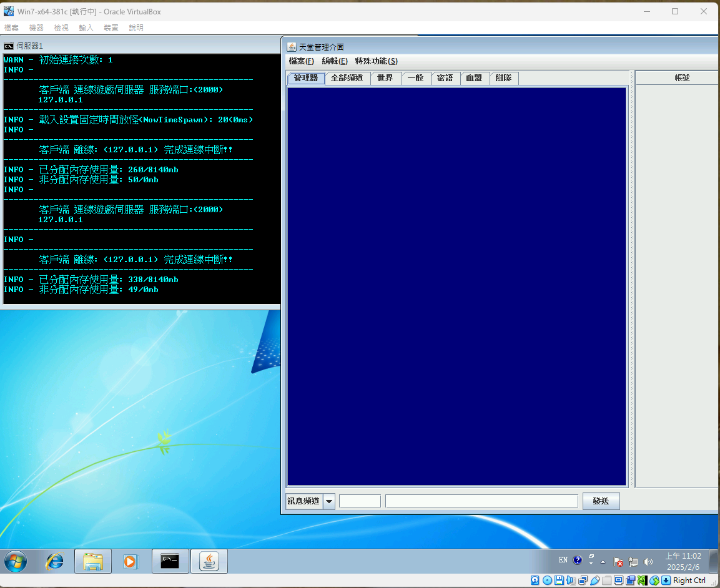Open the VirtualBox 檢視 menu

pyautogui.click(x=61, y=28)
